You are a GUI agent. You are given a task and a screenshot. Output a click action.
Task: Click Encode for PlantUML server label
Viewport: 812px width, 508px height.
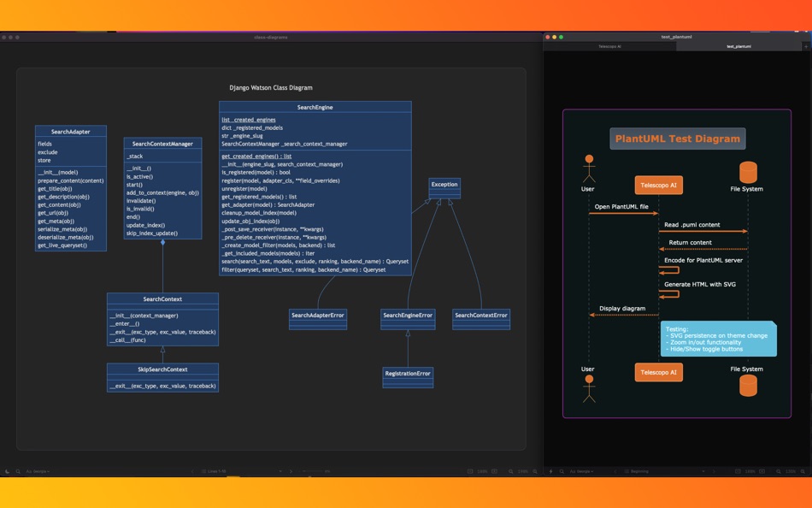[x=703, y=260]
